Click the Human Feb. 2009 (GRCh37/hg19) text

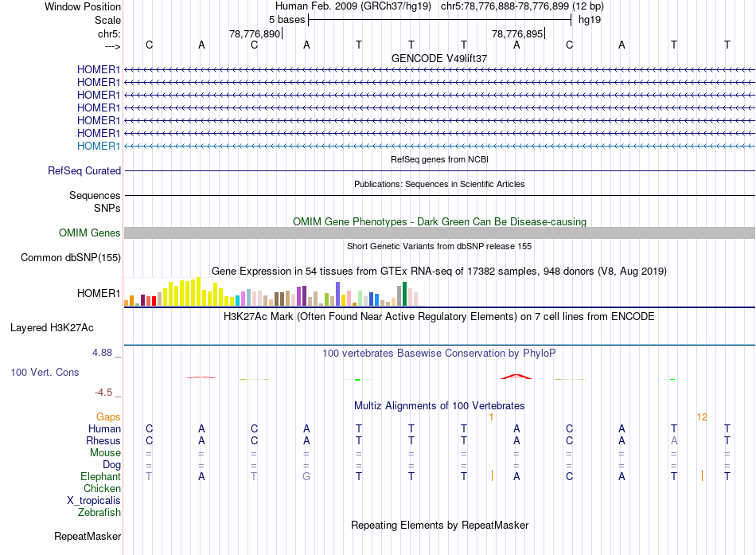(353, 6)
